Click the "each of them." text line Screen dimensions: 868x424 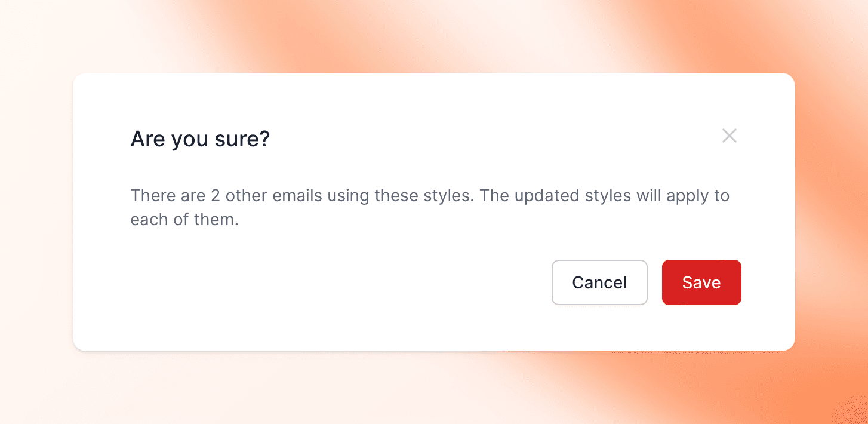point(184,220)
